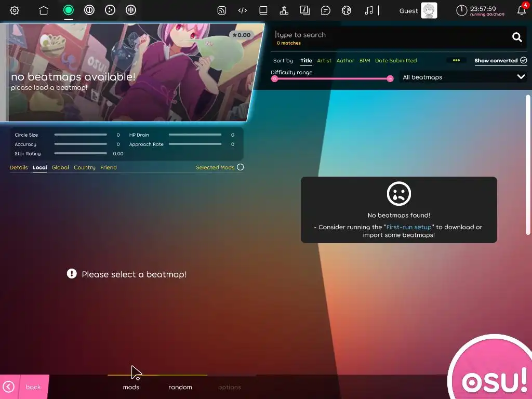This screenshot has width=532, height=399.
Task: Sort beatmaps by Artist
Action: 324,60
